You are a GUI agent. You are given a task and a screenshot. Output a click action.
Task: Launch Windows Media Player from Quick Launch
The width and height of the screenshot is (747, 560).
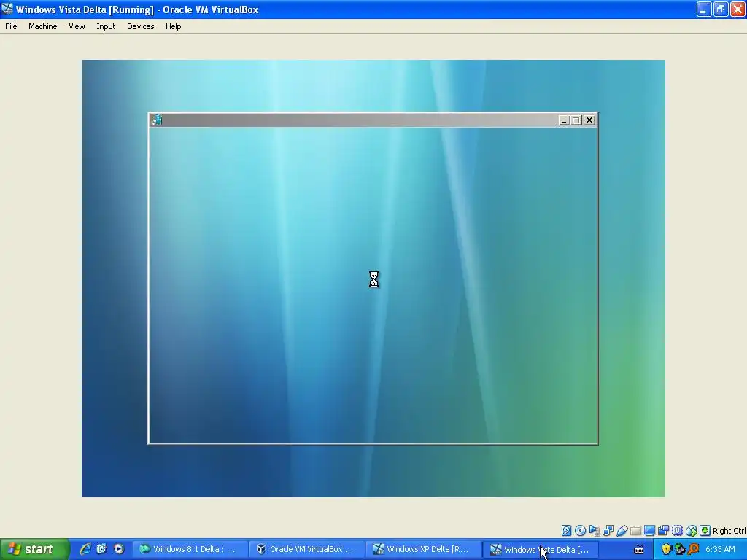point(119,549)
